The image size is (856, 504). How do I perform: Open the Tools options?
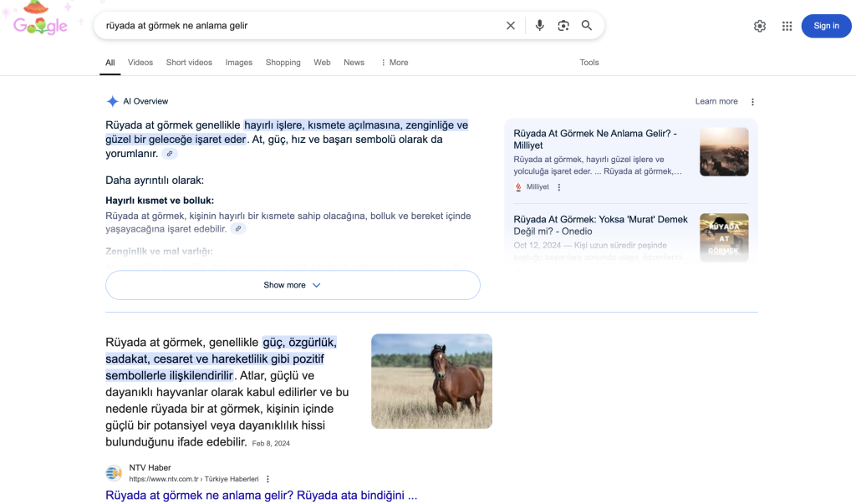[589, 63]
